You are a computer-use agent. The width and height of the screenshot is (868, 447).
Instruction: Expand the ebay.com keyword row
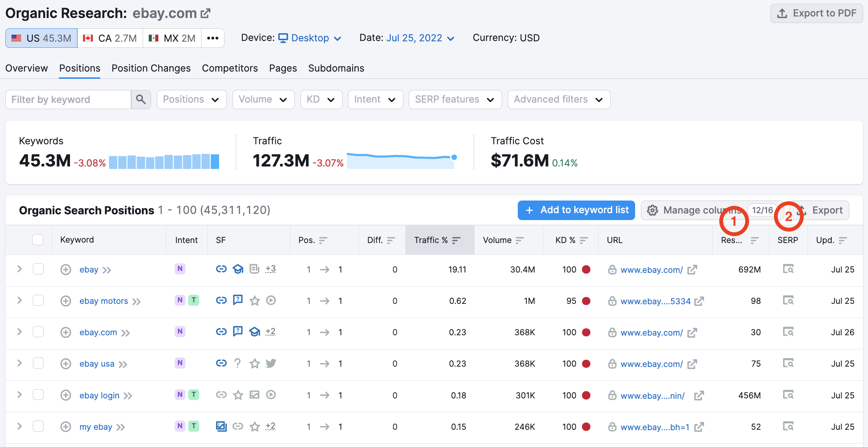pos(20,332)
